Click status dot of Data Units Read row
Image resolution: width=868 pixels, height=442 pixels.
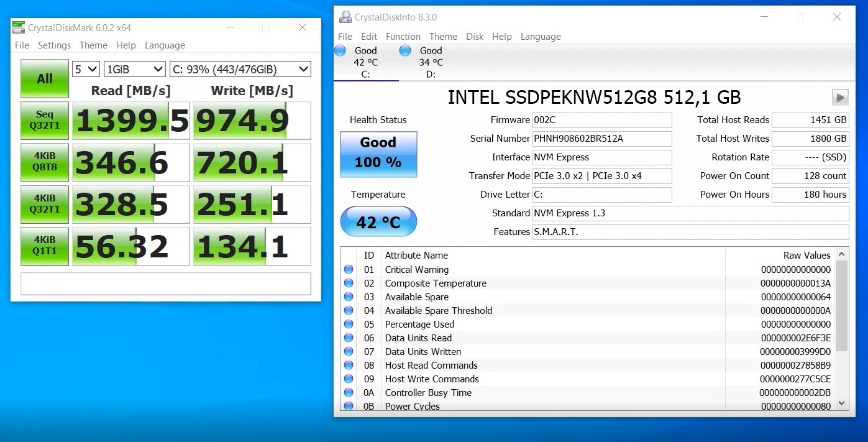pyautogui.click(x=349, y=338)
